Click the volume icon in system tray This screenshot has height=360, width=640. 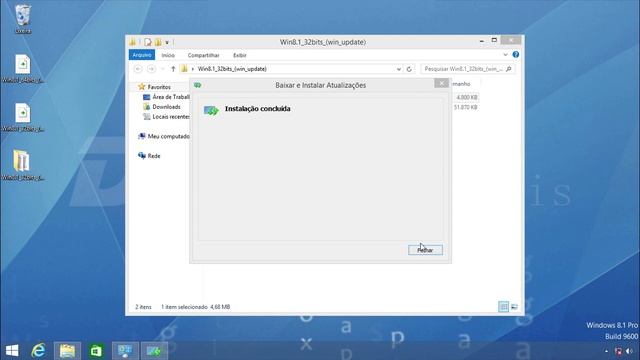click(629, 351)
